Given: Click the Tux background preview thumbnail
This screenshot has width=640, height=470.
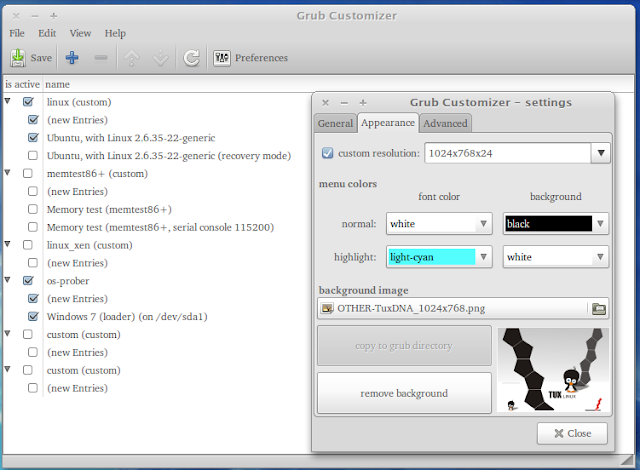Looking at the screenshot, I should coord(553,369).
